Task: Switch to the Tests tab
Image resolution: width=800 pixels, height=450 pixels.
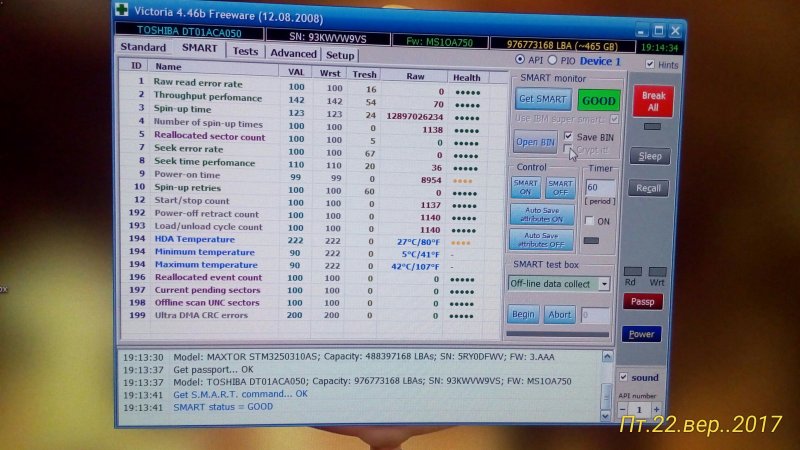Action: pos(245,51)
